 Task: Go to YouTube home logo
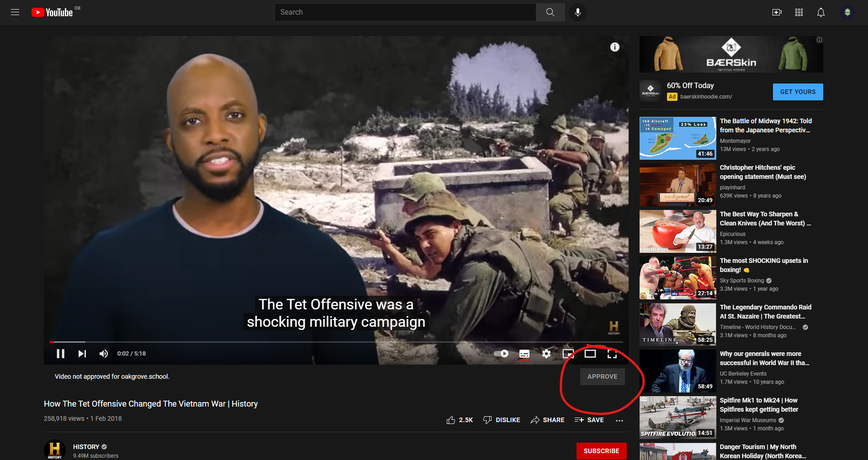tap(52, 12)
